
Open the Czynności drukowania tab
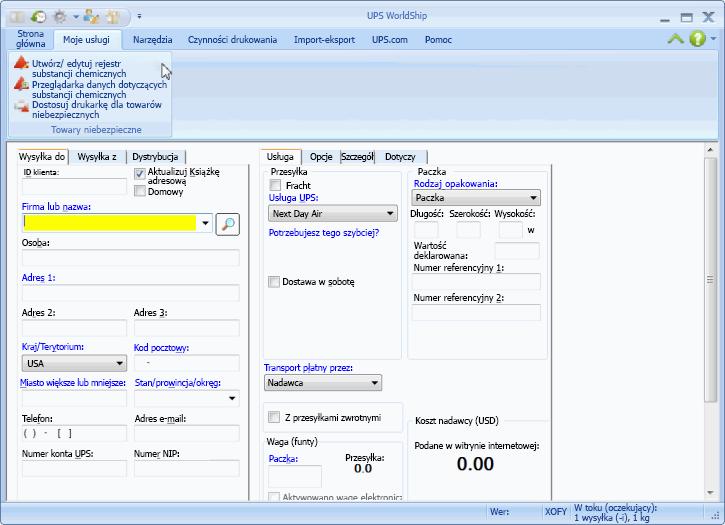[x=232, y=40]
